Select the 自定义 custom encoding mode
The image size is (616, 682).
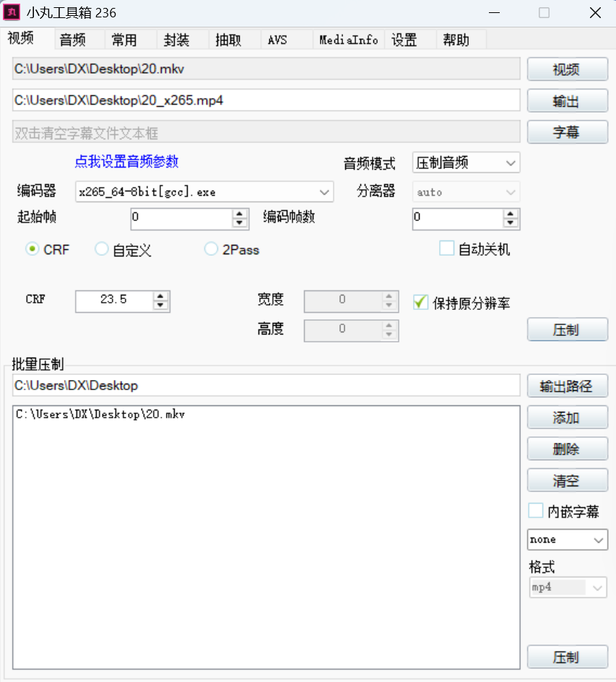tap(101, 249)
